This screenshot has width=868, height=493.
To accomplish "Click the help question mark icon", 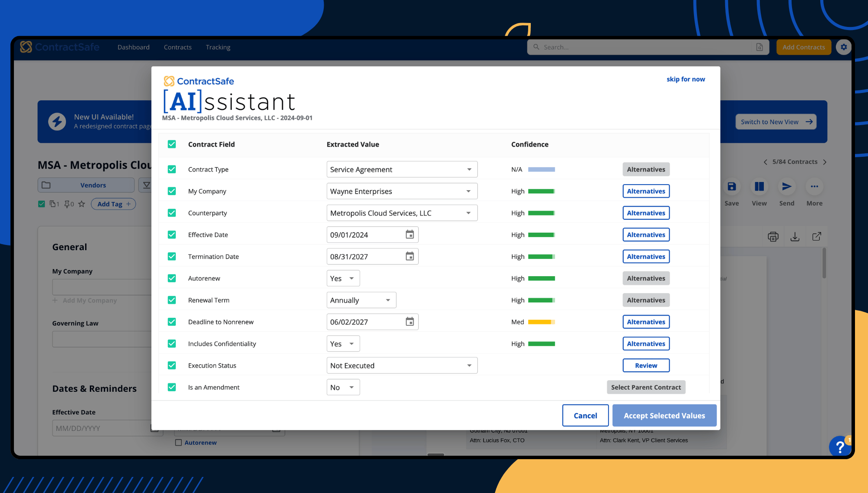I will (x=840, y=446).
